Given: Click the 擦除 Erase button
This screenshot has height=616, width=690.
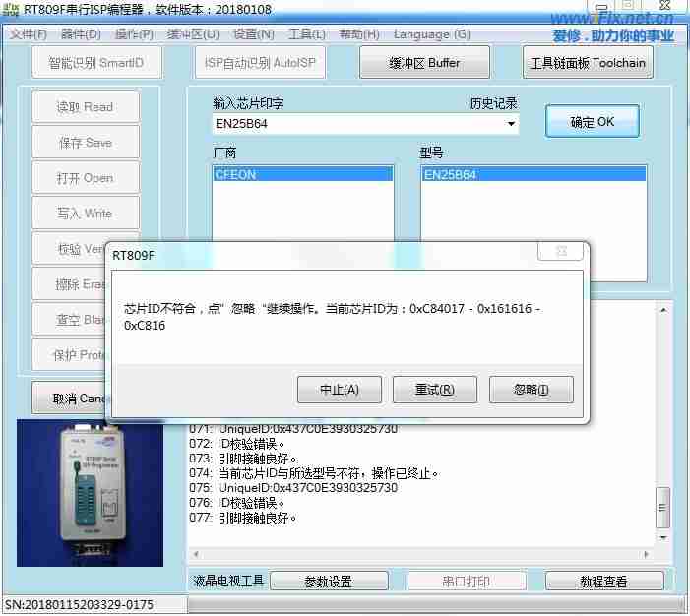Looking at the screenshot, I should (69, 284).
